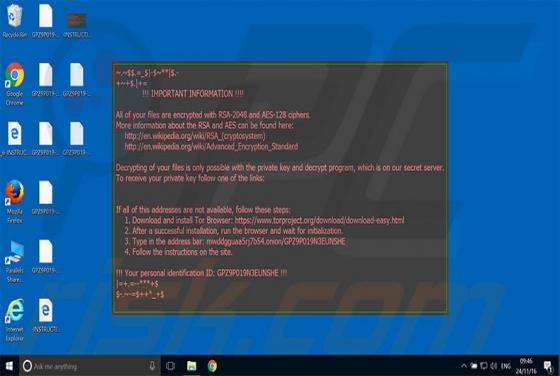Select the GPZ9P019 file beside Recycle Bin
Screen dimensions: 560x376
(x=45, y=20)
